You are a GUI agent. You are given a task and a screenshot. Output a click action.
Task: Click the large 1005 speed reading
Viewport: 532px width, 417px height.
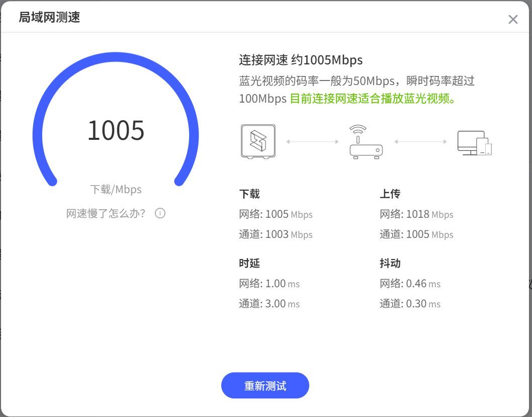tap(116, 131)
